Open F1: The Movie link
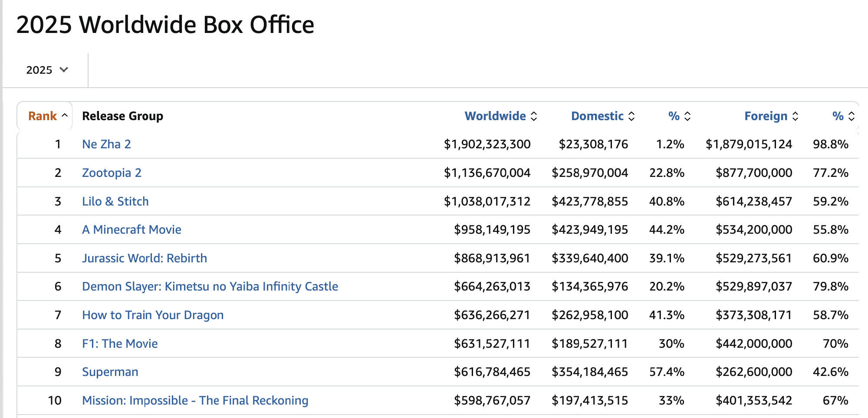This screenshot has width=868, height=418. (120, 343)
